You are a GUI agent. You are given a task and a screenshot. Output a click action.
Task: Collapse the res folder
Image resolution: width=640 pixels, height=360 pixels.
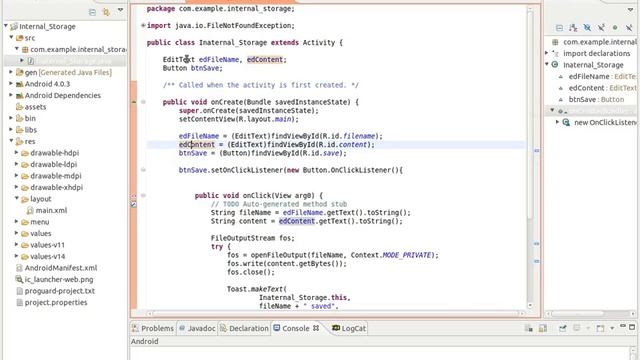point(11,141)
